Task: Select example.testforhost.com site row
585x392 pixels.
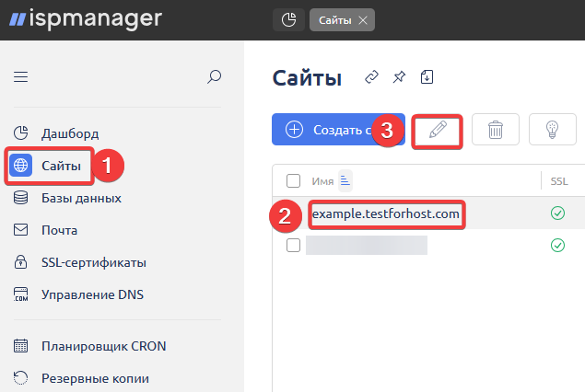Action: tap(385, 214)
